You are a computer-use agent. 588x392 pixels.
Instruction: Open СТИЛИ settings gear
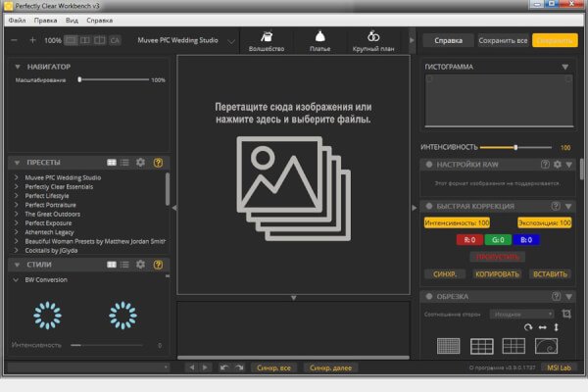(x=140, y=264)
